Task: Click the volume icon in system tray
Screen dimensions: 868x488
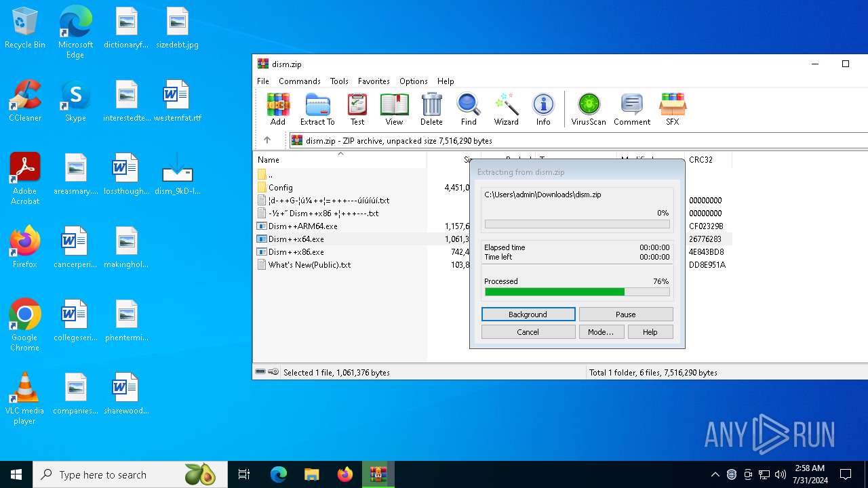Action: [781, 474]
